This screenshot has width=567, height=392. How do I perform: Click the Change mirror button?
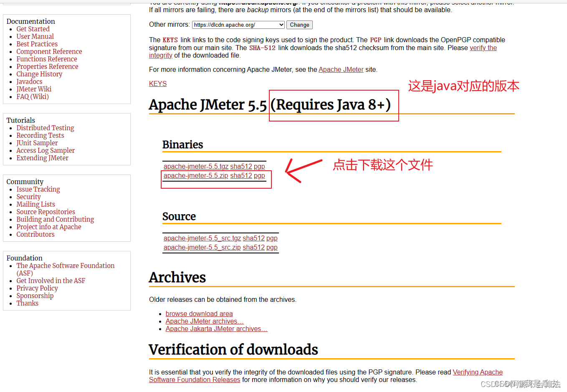click(x=299, y=25)
